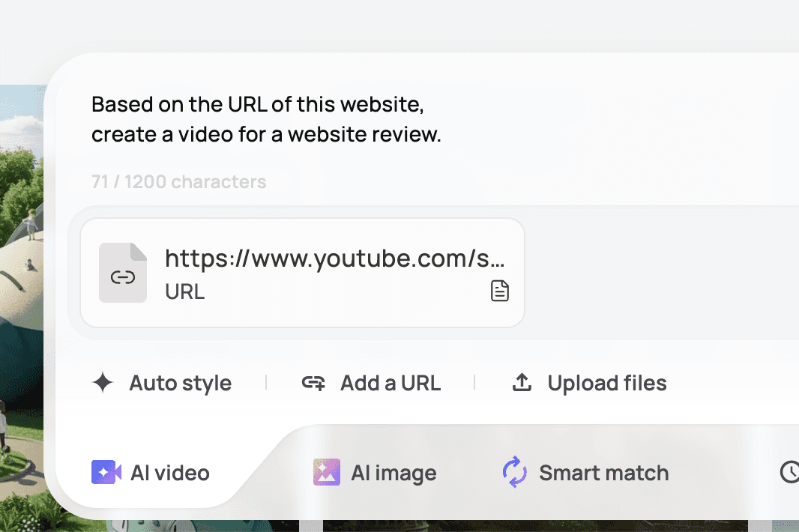The width and height of the screenshot is (799, 532).
Task: Click into the prompt text about website review
Action: (x=267, y=119)
